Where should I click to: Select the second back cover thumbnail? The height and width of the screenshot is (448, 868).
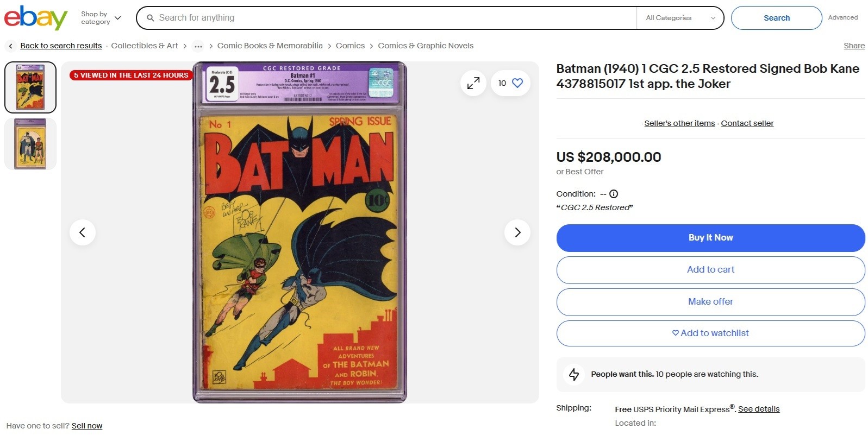[30, 144]
